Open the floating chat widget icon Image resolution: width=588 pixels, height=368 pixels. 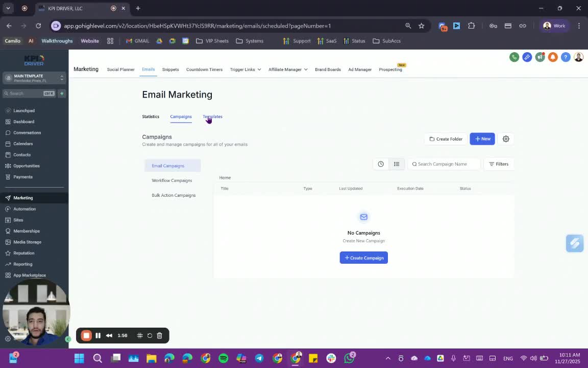coord(575,243)
